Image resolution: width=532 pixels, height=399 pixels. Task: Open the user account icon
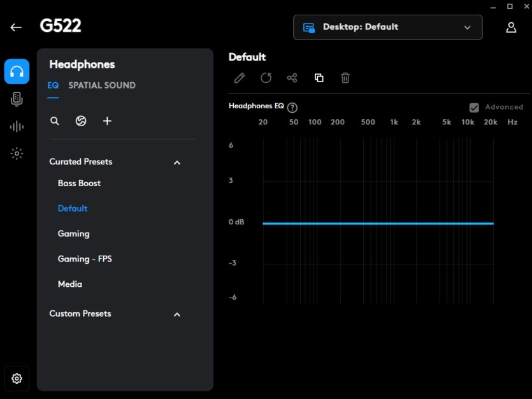[x=511, y=27]
